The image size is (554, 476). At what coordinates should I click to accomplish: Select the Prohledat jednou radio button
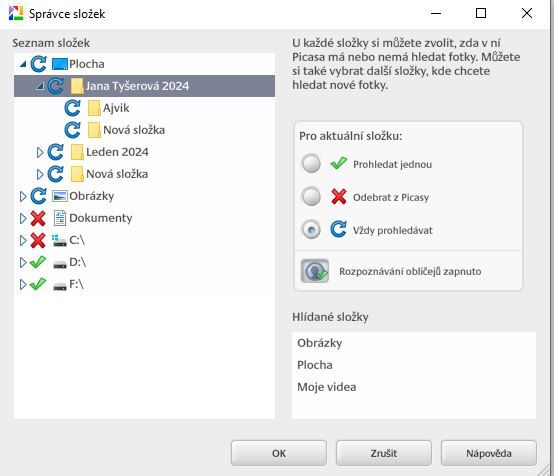tap(311, 164)
